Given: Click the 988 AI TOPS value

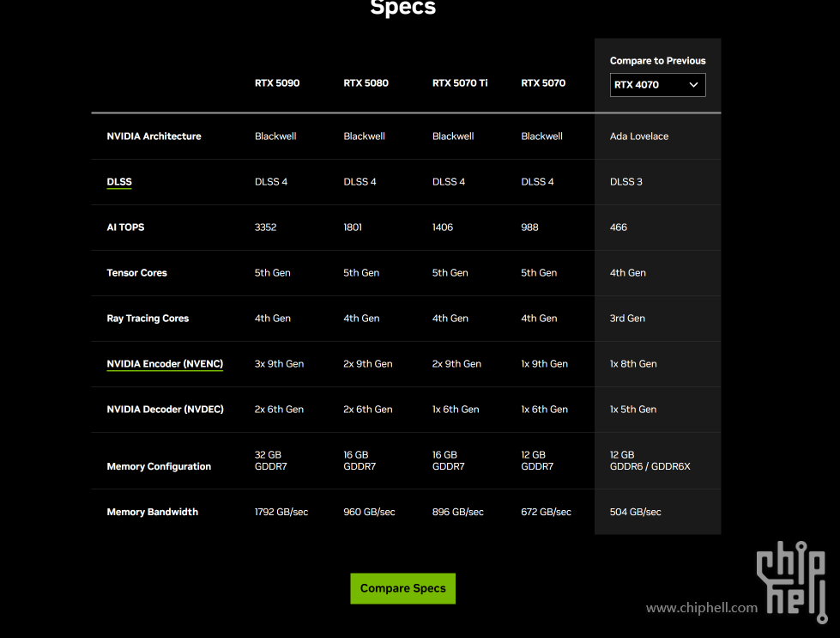Looking at the screenshot, I should [x=529, y=228].
